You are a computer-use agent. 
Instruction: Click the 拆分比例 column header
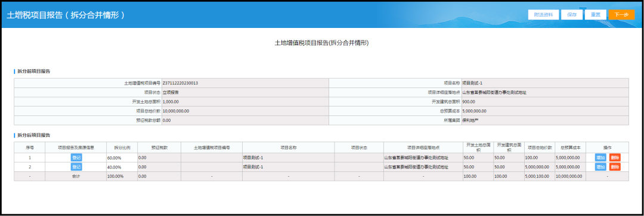[x=122, y=147]
